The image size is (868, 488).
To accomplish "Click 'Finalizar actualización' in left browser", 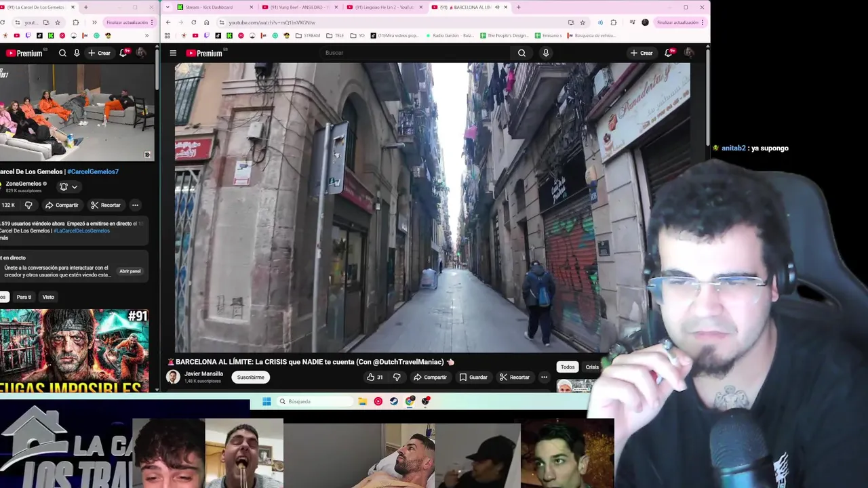I will point(126,22).
